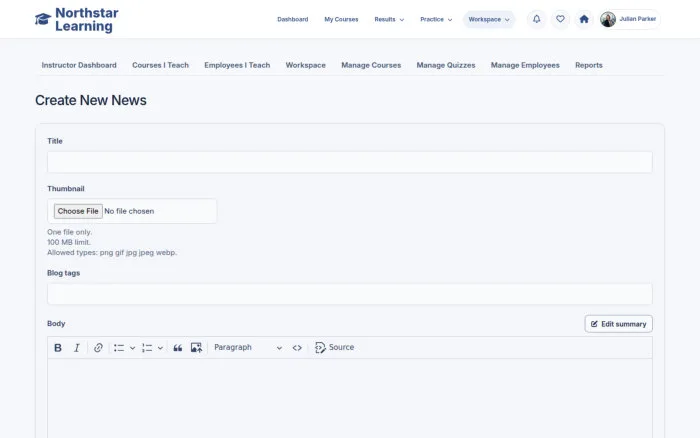700x438 pixels.
Task: Switch to Employees I Teach tab
Action: [237, 65]
